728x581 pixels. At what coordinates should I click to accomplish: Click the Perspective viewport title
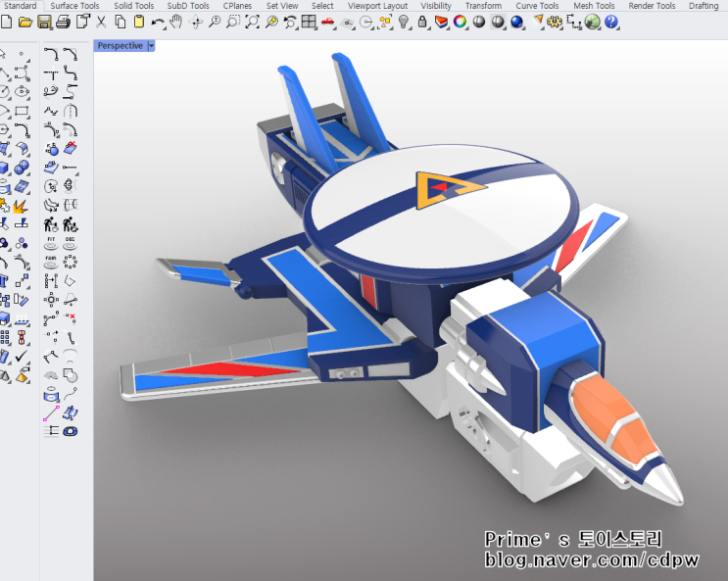pyautogui.click(x=121, y=45)
